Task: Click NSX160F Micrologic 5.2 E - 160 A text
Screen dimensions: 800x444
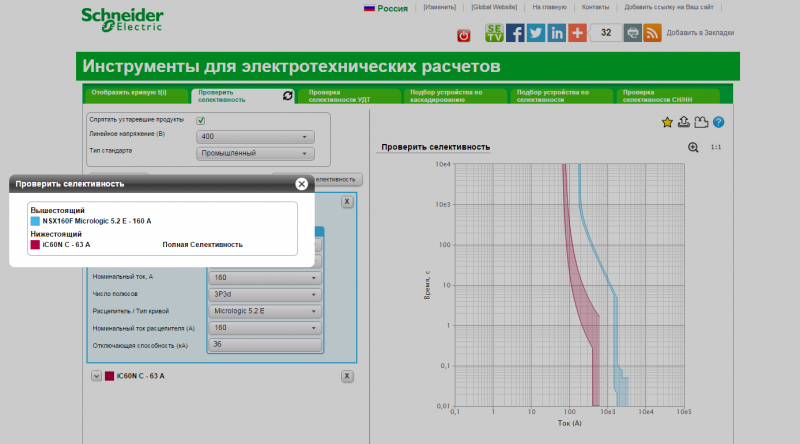Action: point(97,221)
